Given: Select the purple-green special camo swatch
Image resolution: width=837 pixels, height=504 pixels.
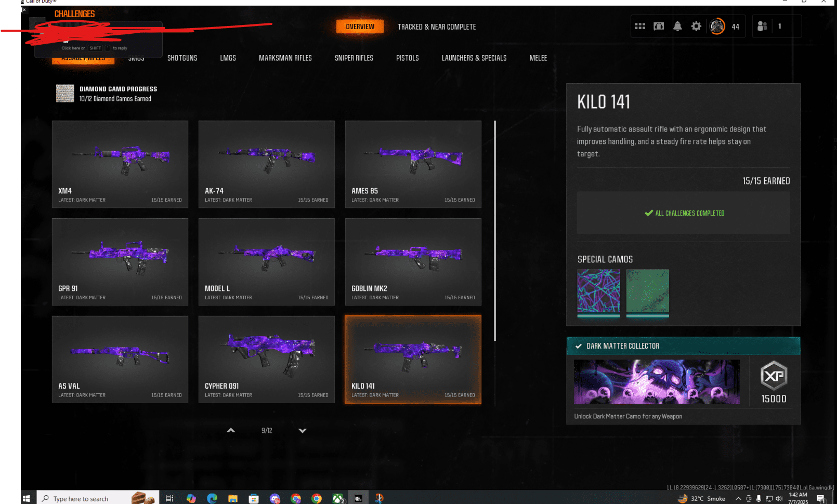Looking at the screenshot, I should coord(598,291).
